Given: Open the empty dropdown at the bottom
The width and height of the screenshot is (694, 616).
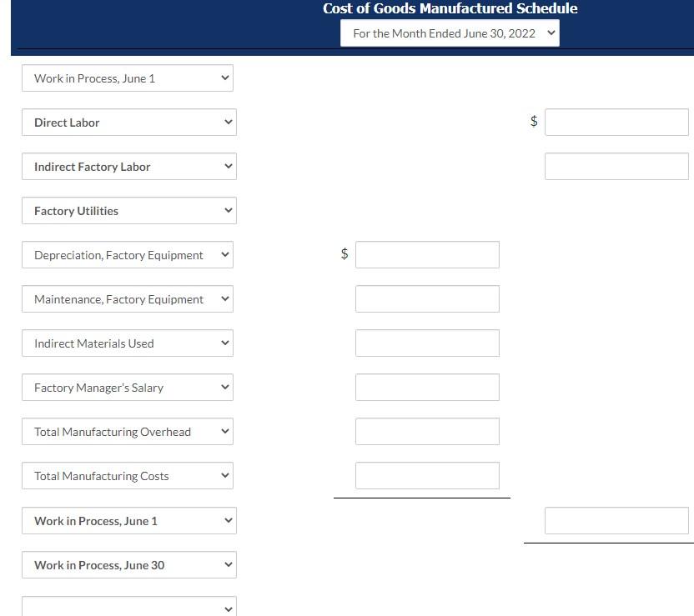Looking at the screenshot, I should tap(128, 607).
